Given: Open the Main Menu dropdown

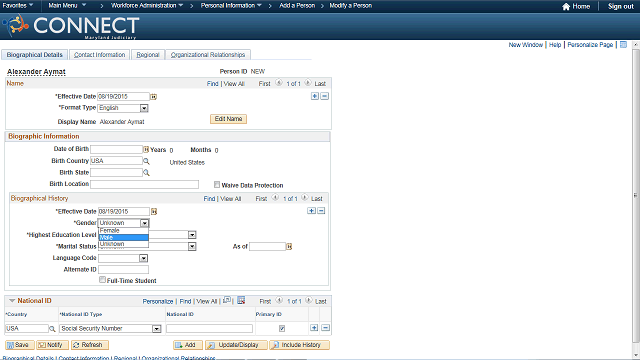Looking at the screenshot, I should [67, 6].
